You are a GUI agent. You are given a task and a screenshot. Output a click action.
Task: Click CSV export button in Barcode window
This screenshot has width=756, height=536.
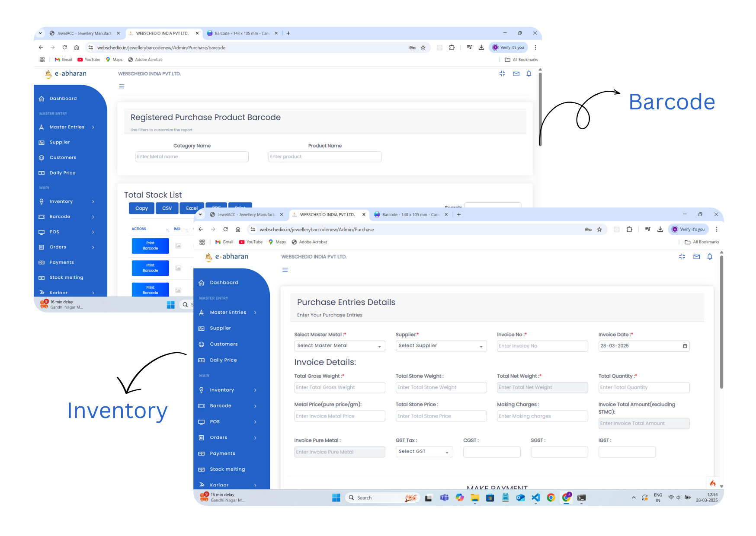167,208
